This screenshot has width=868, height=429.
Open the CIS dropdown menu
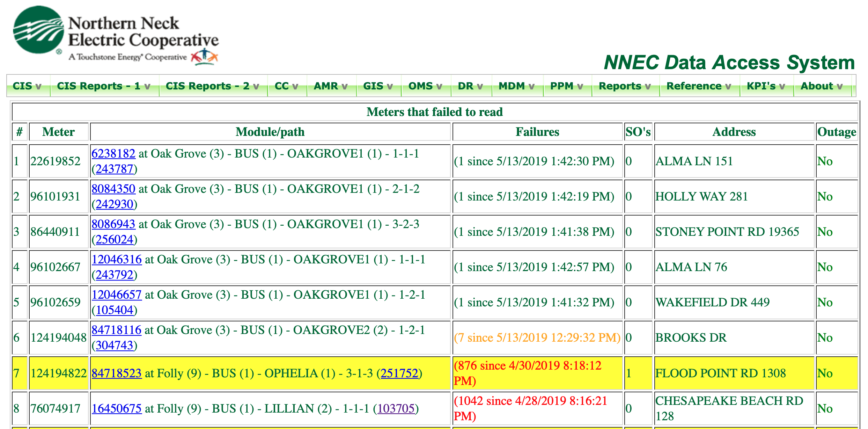[27, 86]
